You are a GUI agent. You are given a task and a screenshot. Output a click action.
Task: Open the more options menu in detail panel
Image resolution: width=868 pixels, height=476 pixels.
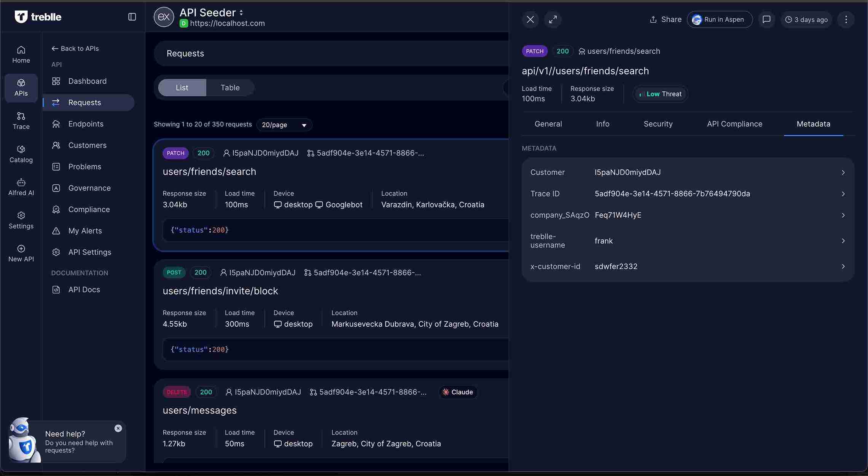coord(846,19)
